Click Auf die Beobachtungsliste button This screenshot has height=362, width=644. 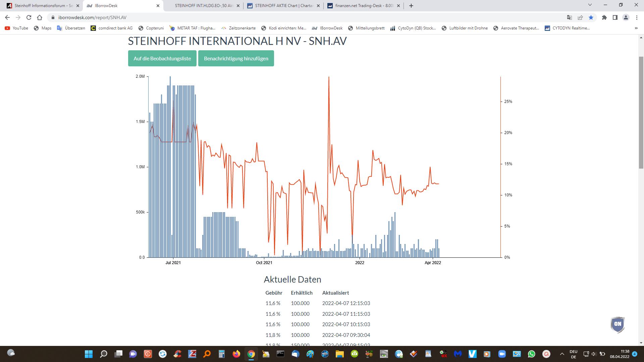click(x=162, y=58)
